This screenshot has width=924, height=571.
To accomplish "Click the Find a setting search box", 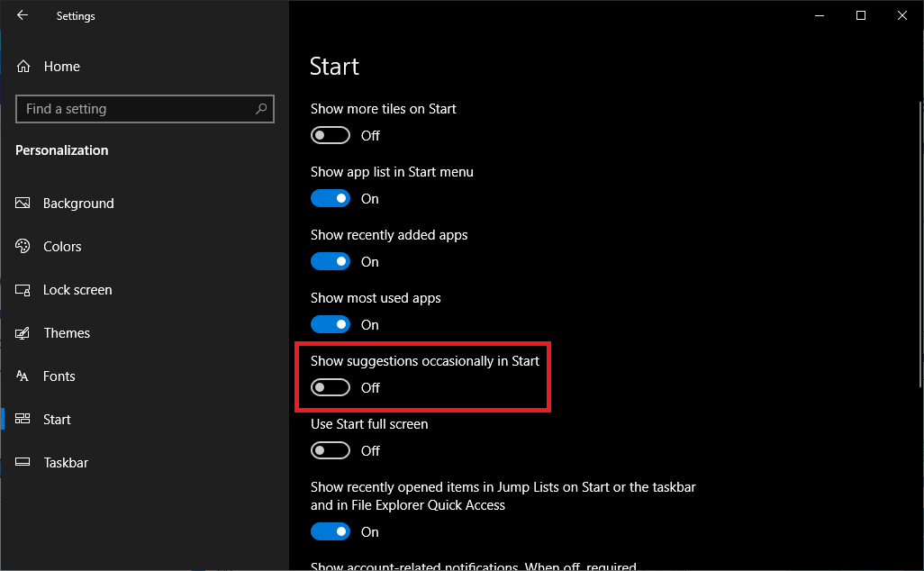I will coord(135,109).
